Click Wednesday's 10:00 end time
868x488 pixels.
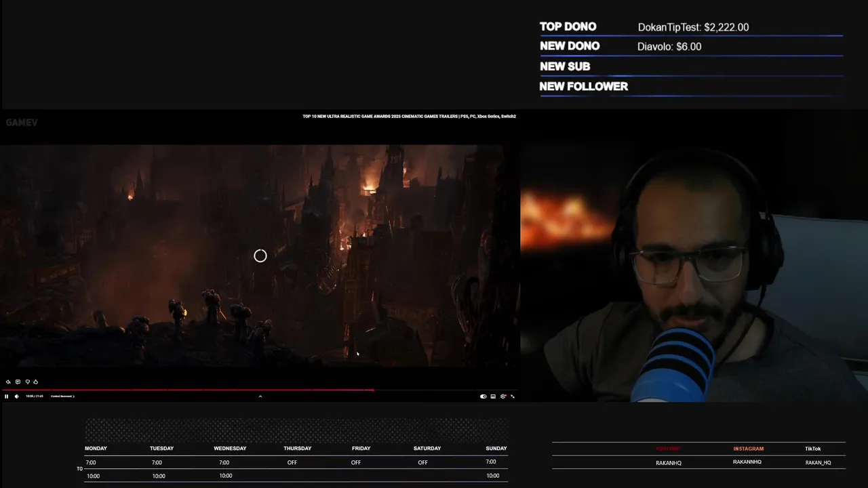click(226, 475)
